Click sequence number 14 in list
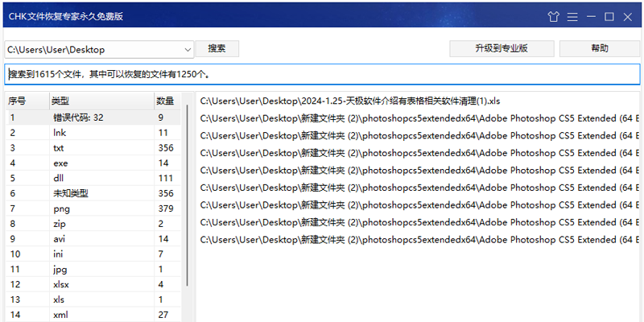This screenshot has width=644, height=322. [15, 315]
